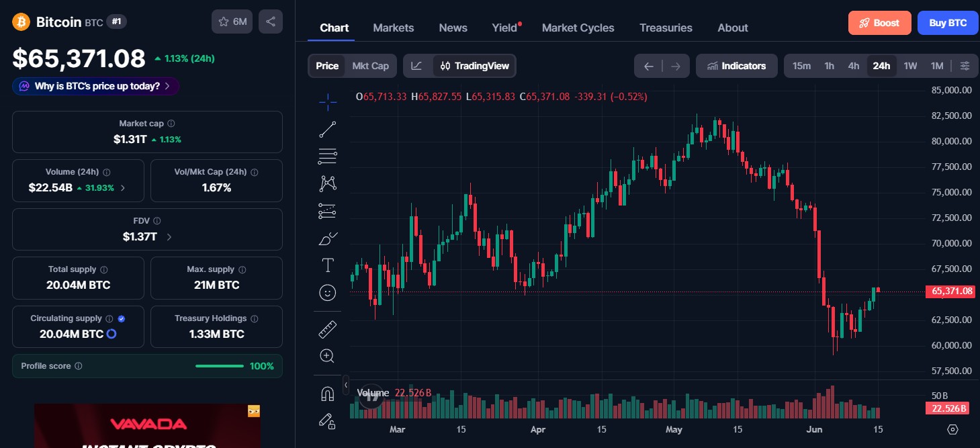The width and height of the screenshot is (980, 448).
Task: Open Indicators dropdown
Action: point(737,66)
